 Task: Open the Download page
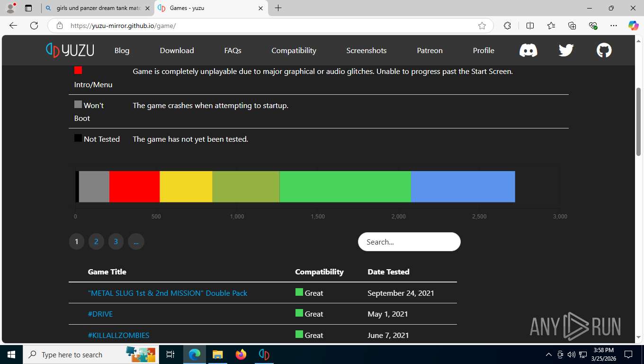(177, 50)
